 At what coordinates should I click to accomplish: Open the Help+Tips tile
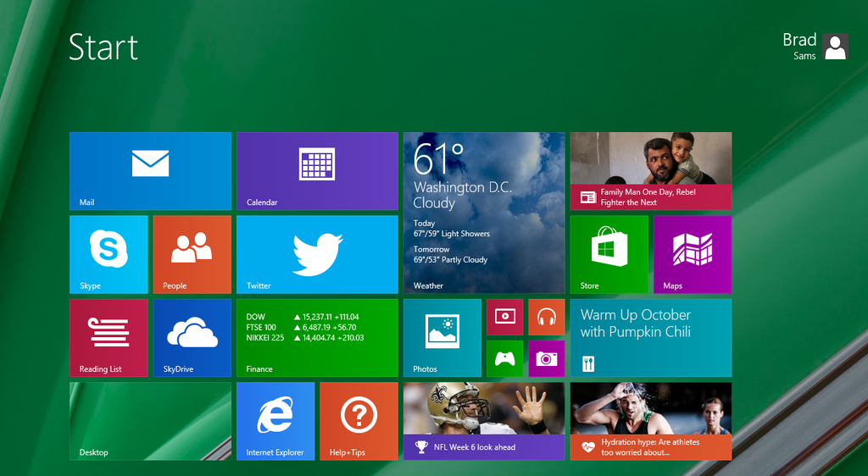359,421
